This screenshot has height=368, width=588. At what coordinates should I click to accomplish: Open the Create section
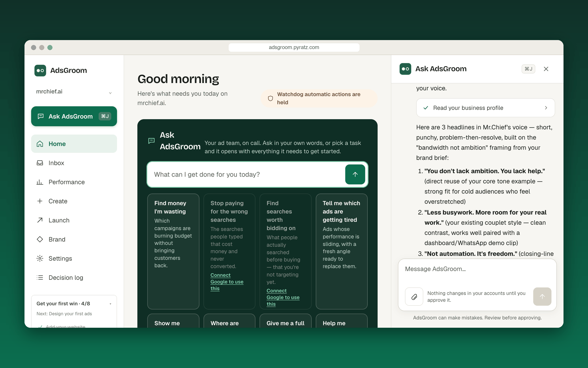pyautogui.click(x=74, y=201)
